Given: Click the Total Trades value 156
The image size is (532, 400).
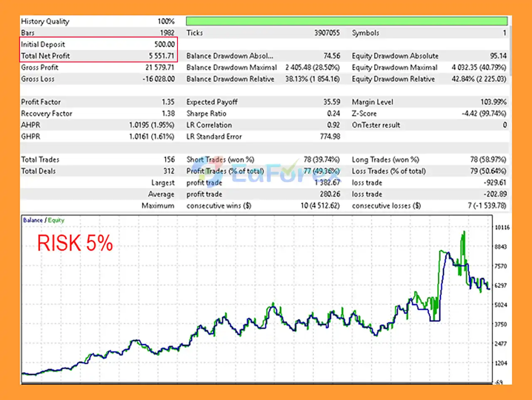Looking at the screenshot, I should point(169,160).
